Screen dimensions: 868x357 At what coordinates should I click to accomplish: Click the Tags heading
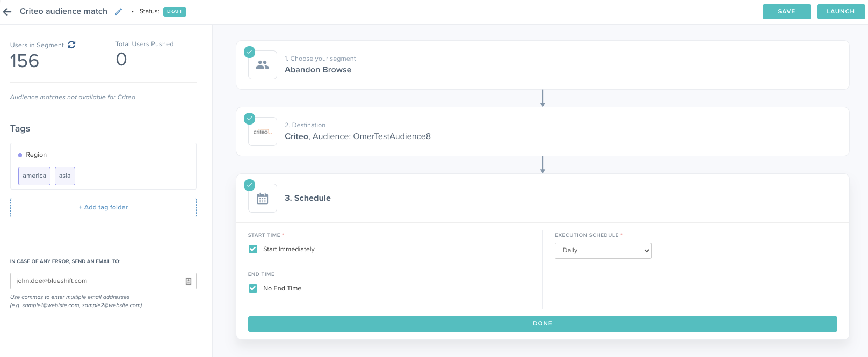click(x=20, y=129)
